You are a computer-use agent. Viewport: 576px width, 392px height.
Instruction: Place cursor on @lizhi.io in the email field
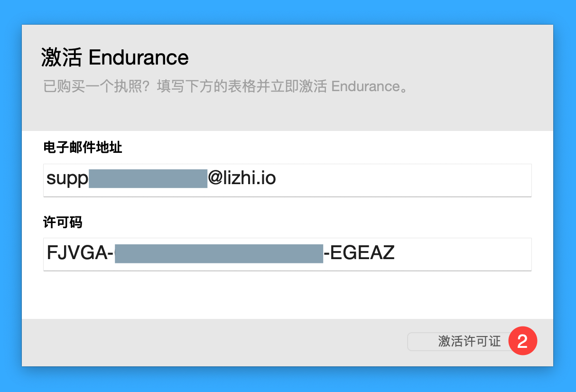pyautogui.click(x=242, y=178)
